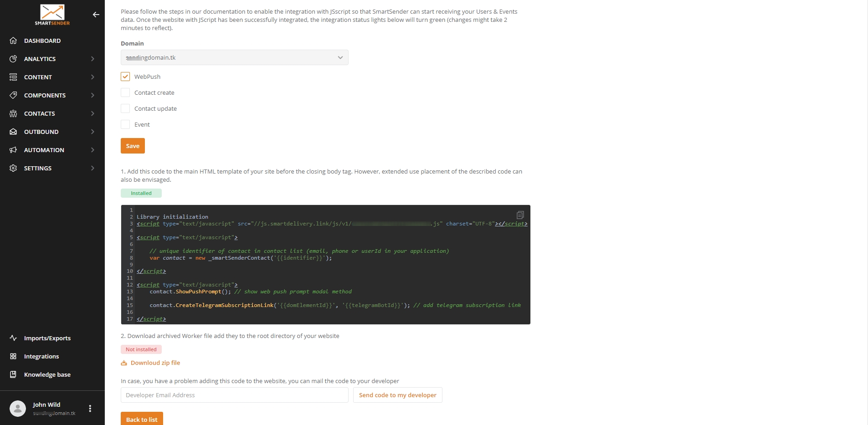The width and height of the screenshot is (868, 425).
Task: Click the CreateTelegramSubscriptionLink code line
Action: pos(335,305)
